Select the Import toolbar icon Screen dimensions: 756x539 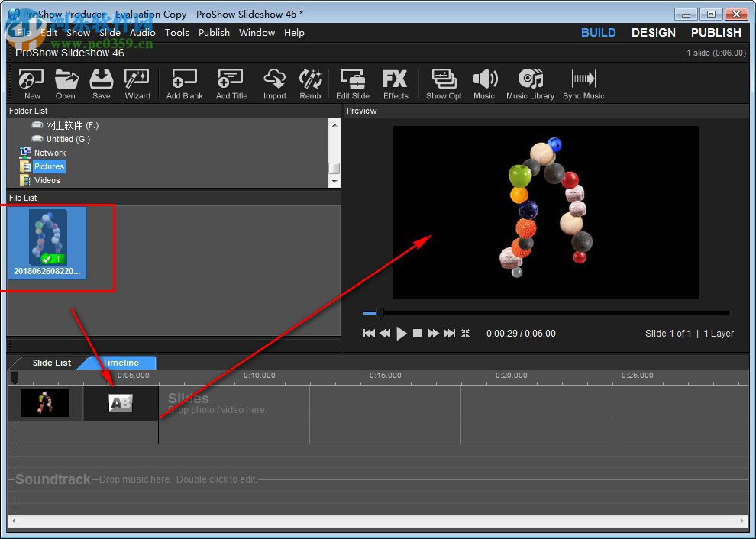(274, 82)
